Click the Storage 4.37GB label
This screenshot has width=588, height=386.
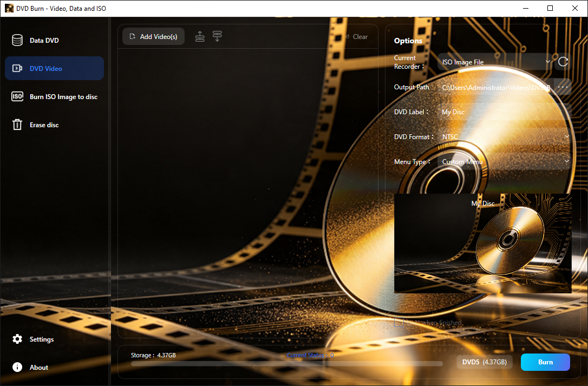(x=153, y=355)
